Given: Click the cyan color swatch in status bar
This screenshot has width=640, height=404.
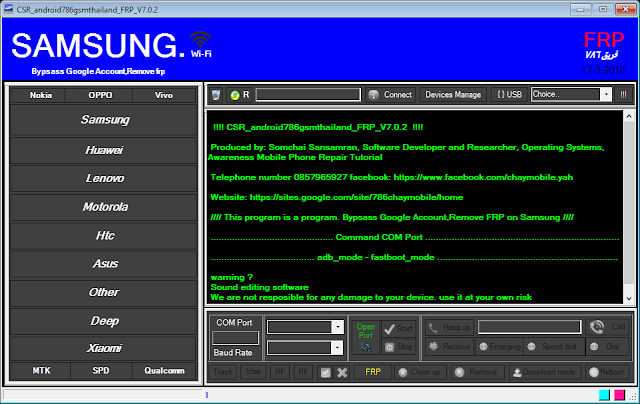Looking at the screenshot, I should tap(604, 395).
